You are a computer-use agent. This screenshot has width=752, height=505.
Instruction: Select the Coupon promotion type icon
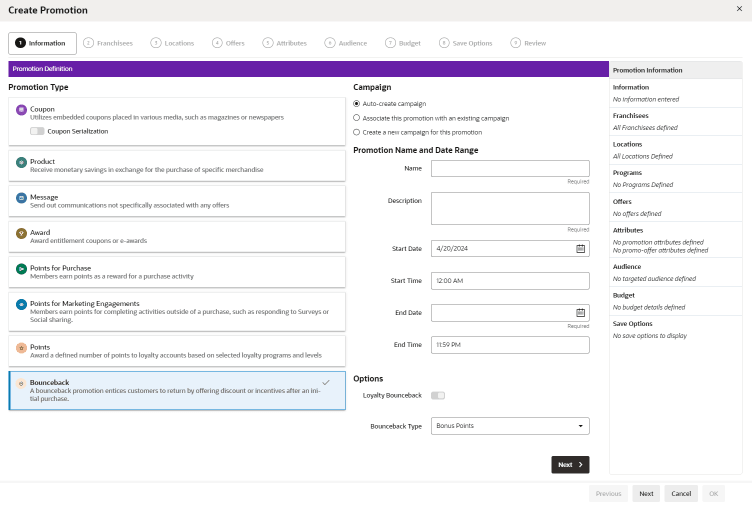click(x=21, y=110)
